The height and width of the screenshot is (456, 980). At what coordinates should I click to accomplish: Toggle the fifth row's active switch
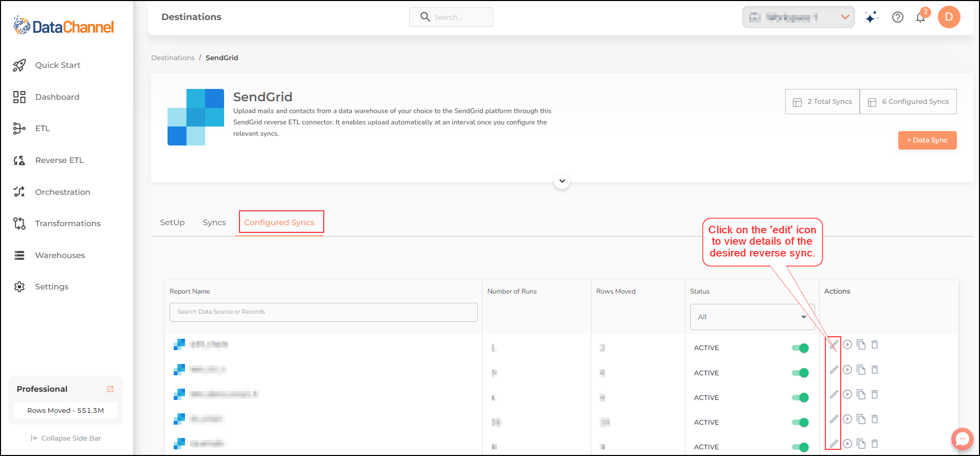pos(800,447)
